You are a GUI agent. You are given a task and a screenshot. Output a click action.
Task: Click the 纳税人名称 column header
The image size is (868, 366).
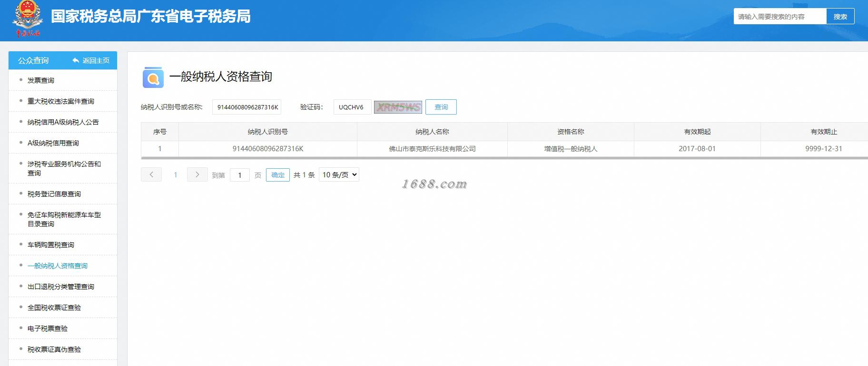[x=432, y=132]
